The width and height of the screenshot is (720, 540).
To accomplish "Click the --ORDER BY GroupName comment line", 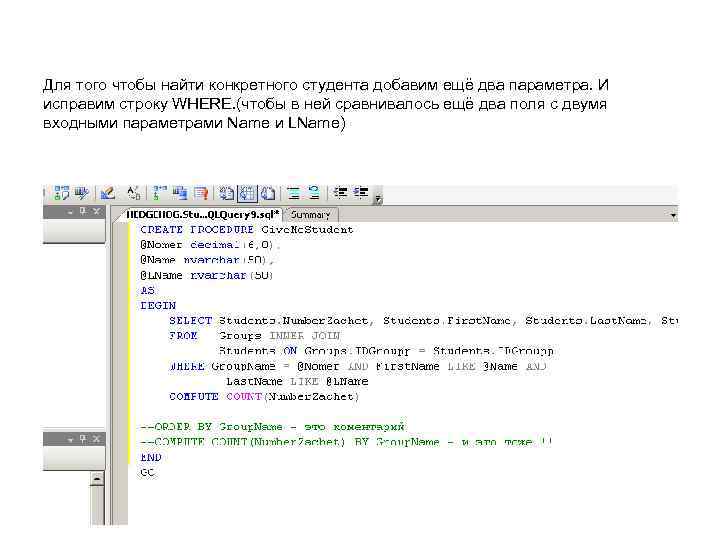I will [x=273, y=427].
